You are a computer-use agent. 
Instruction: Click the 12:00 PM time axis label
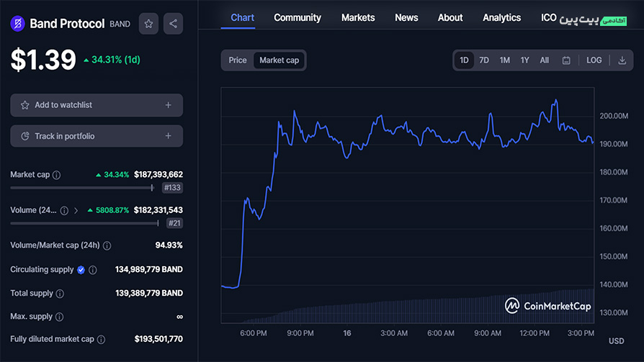(535, 333)
